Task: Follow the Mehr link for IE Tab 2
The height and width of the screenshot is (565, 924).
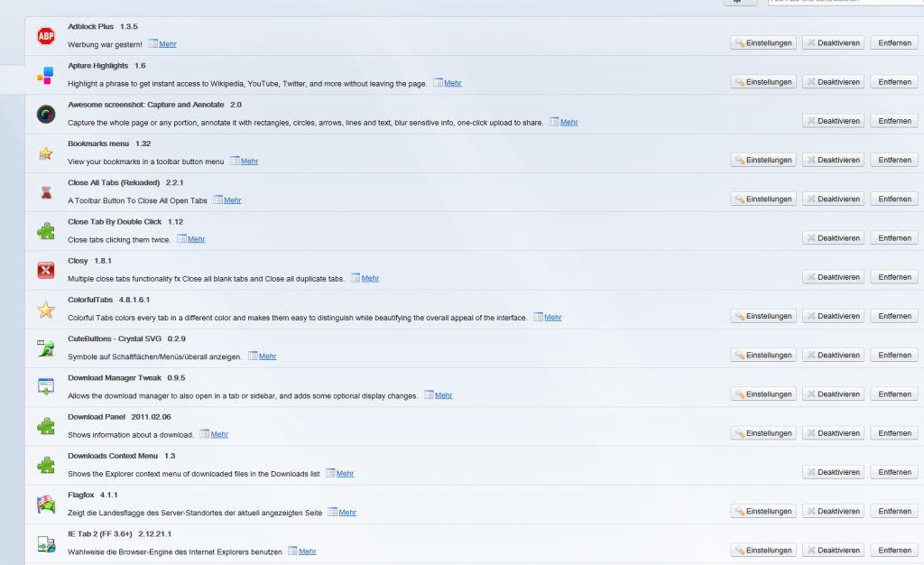Action: pos(307,551)
